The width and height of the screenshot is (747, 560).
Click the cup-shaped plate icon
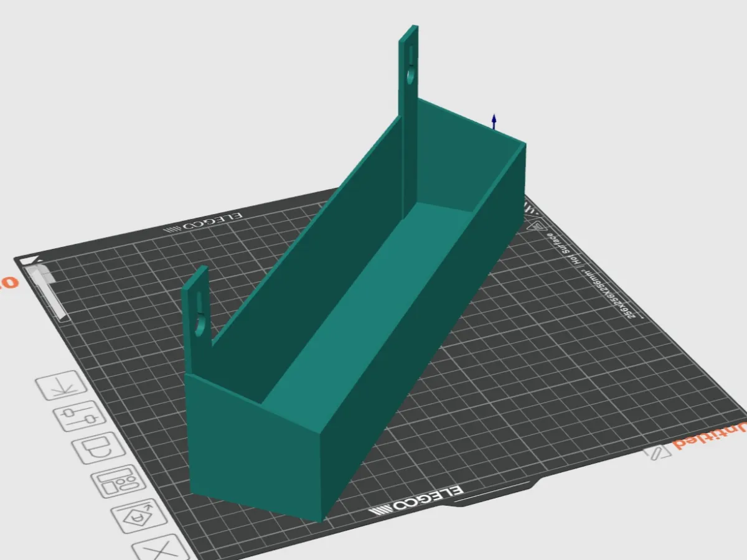click(99, 448)
